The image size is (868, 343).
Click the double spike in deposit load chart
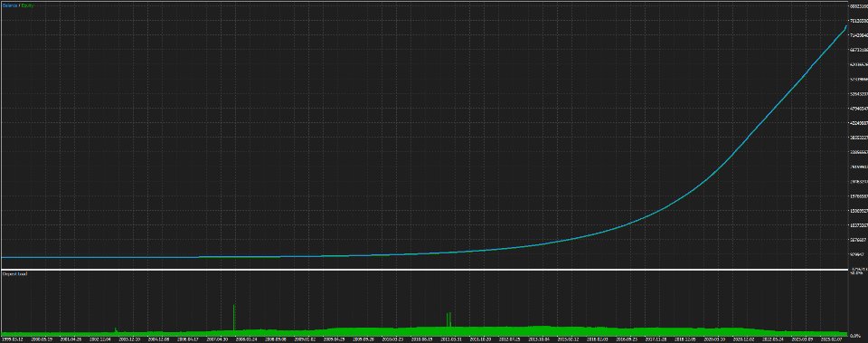(448, 319)
